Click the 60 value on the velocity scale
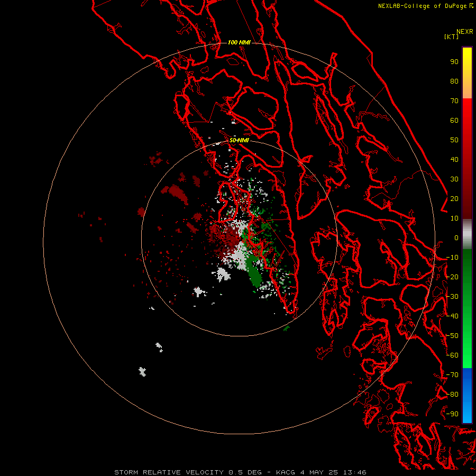Screen dimensions: 476x476 (x=454, y=121)
